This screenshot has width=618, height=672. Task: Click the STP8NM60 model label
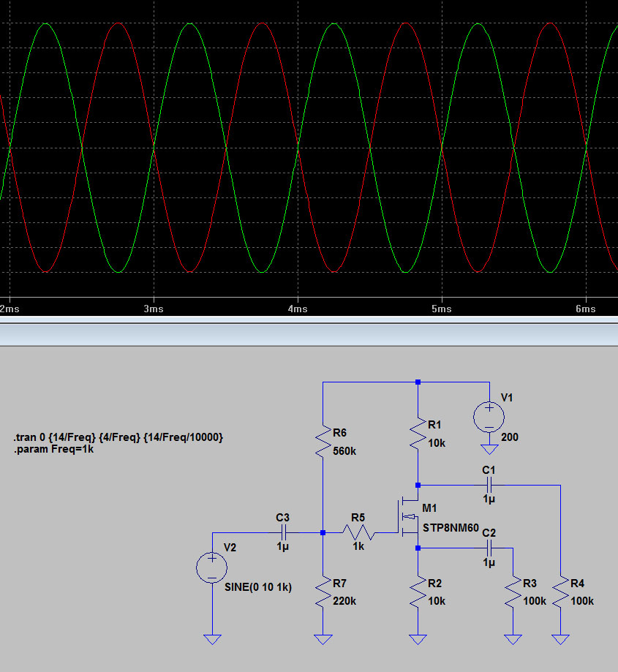pos(451,527)
